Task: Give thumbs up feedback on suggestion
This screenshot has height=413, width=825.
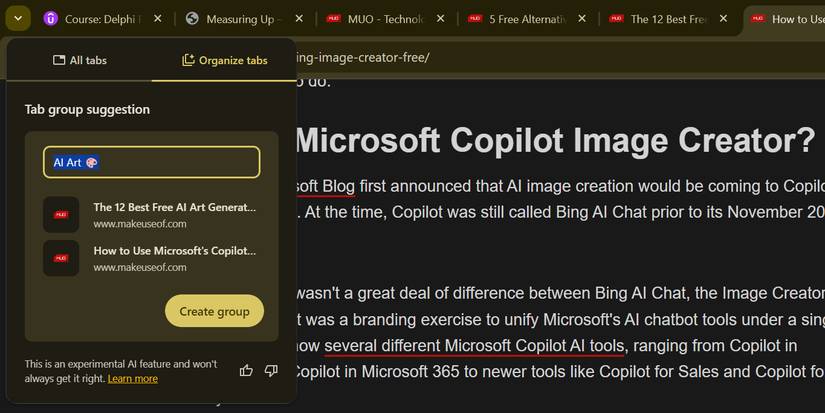Action: pyautogui.click(x=247, y=371)
